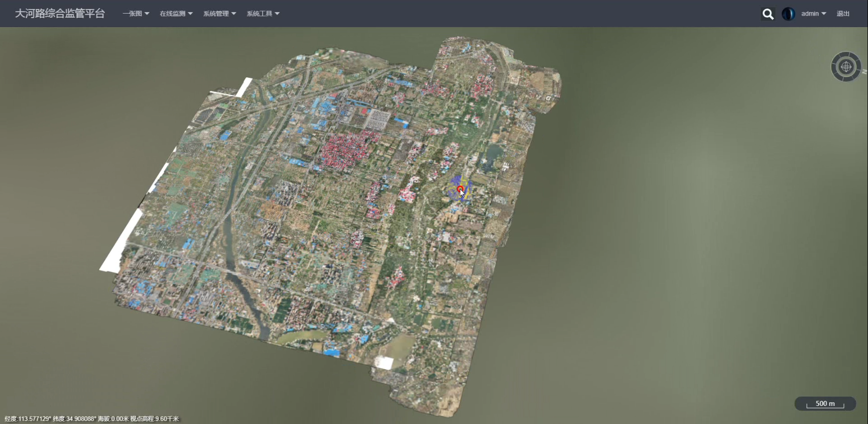Open the 系统工具 menu
Viewport: 868px width, 424px height.
[263, 14]
